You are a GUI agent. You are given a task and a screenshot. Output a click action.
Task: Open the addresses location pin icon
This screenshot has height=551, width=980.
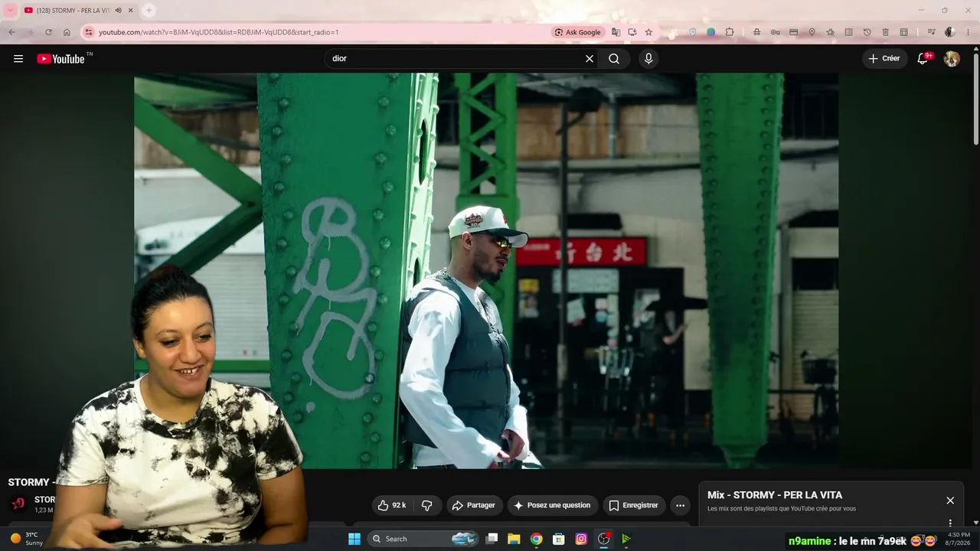pos(812,32)
